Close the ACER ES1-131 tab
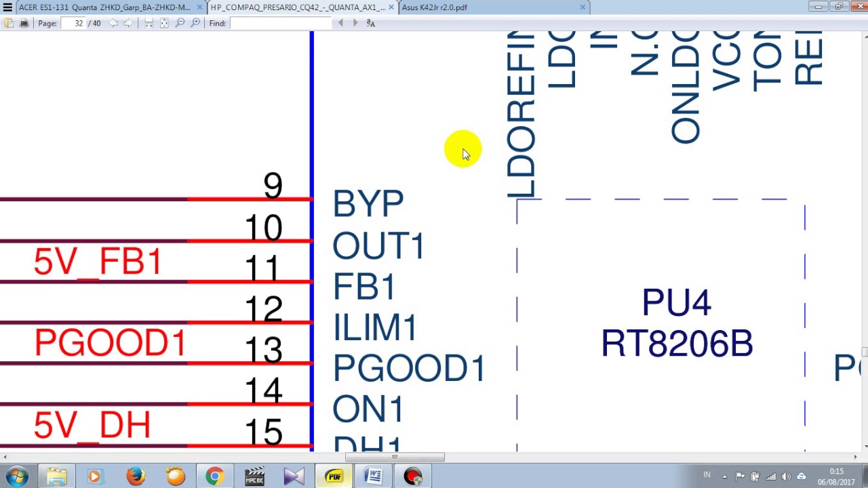Screen dimensions: 868x488 point(200,7)
